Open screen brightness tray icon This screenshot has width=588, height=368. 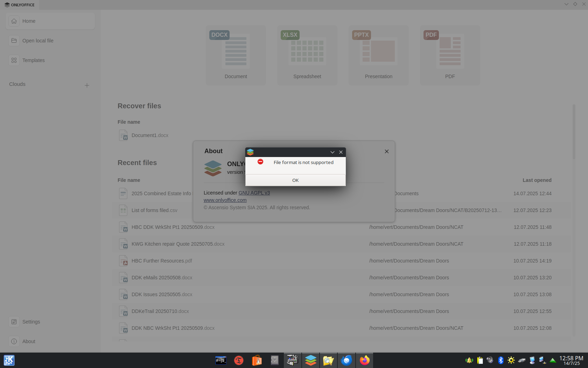(511, 360)
